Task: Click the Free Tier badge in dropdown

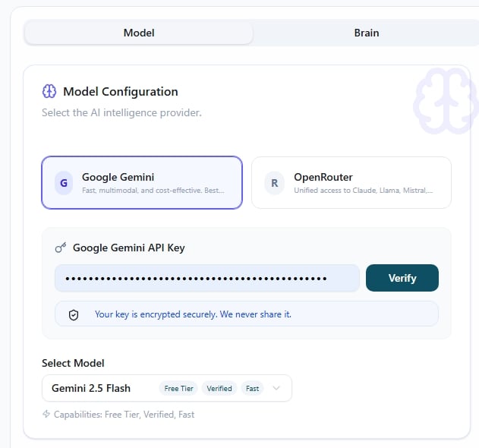Action: pos(178,389)
